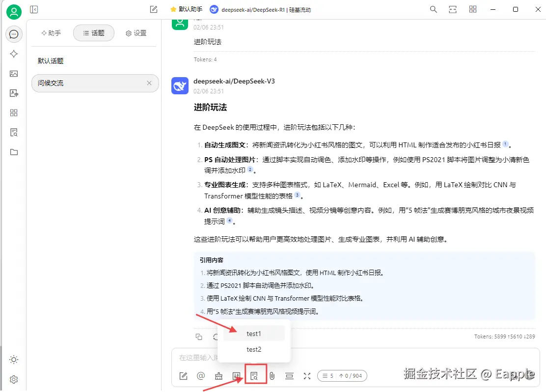Switch to the 话题 tab
The height and width of the screenshot is (392, 546).
[94, 33]
